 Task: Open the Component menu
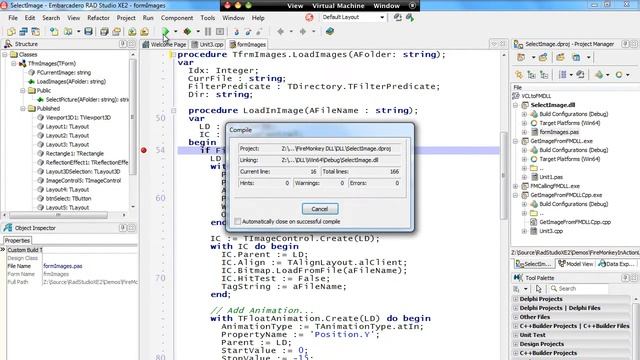177,18
